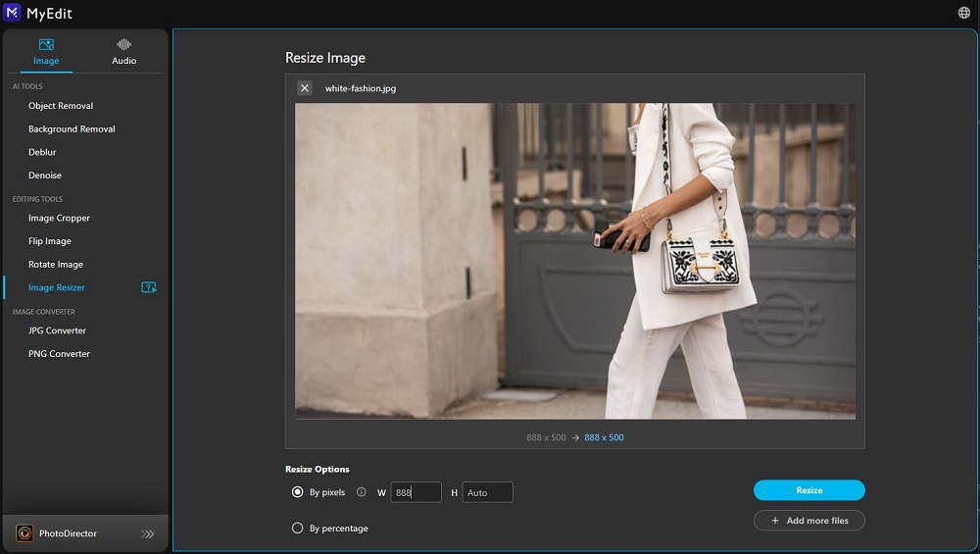Click the white-fashion.jpg image preview
Viewport: 980px width, 554px height.
[575, 261]
